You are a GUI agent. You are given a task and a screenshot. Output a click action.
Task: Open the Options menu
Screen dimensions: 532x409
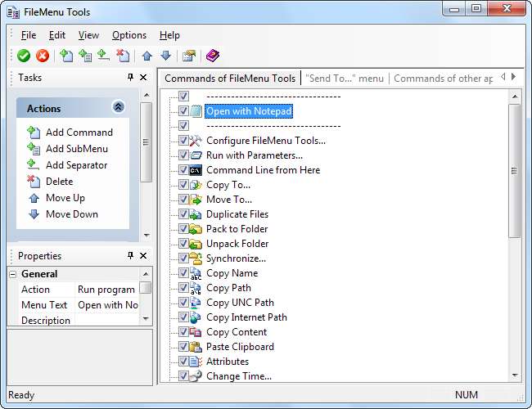point(129,35)
